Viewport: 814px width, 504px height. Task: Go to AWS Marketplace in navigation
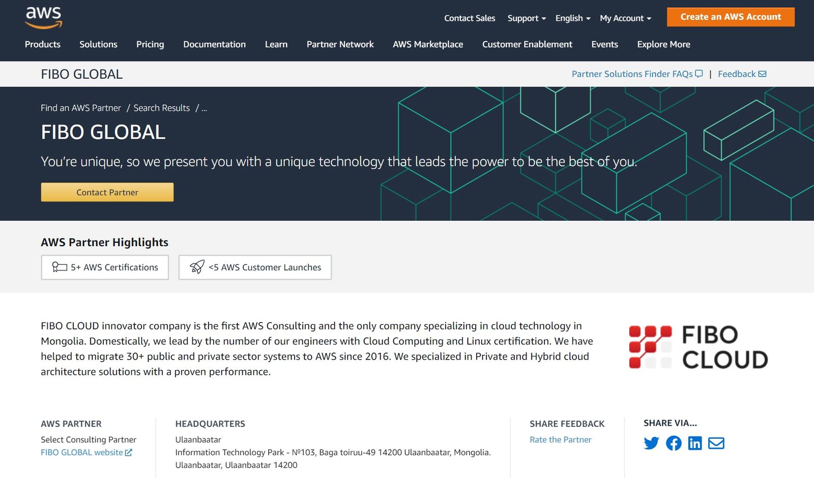[428, 45]
